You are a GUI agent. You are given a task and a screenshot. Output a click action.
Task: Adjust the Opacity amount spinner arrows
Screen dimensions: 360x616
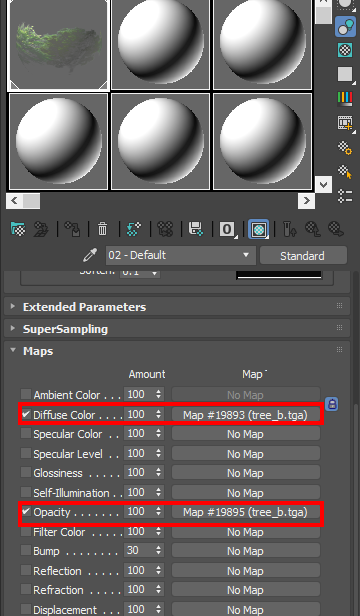pos(158,512)
